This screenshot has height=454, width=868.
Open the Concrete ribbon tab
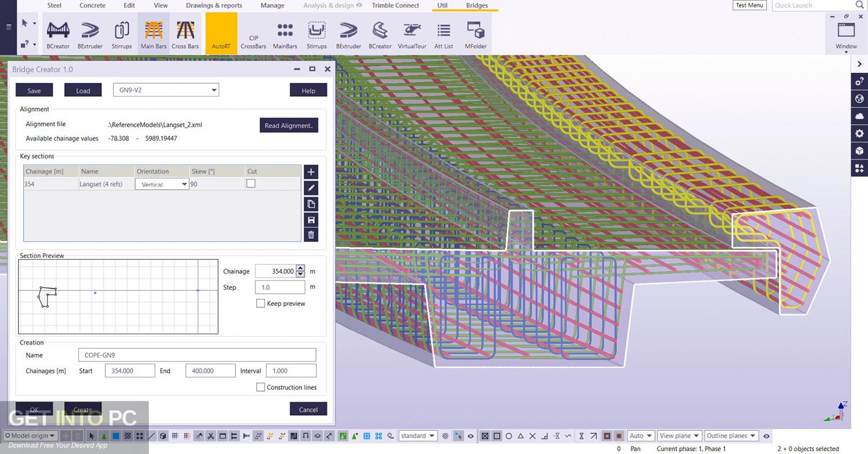(x=93, y=5)
